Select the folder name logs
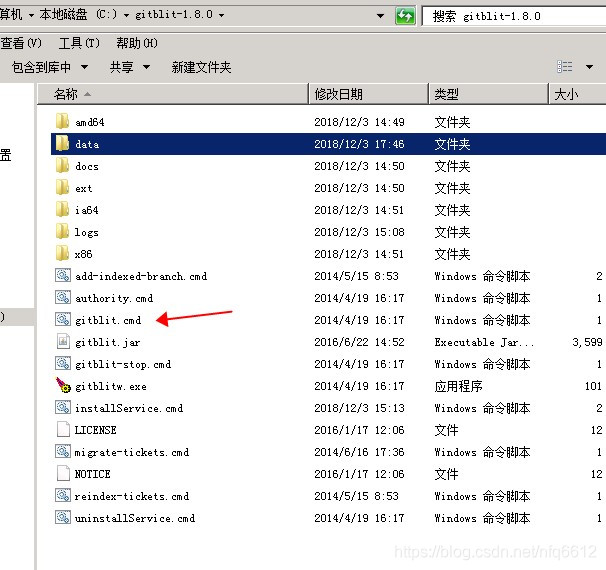The height and width of the screenshot is (570, 606). click(x=86, y=232)
